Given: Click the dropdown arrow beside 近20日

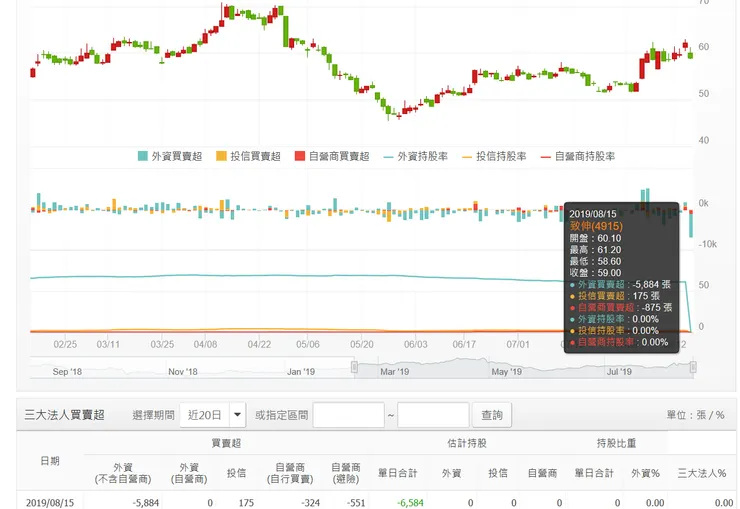Looking at the screenshot, I should (237, 415).
